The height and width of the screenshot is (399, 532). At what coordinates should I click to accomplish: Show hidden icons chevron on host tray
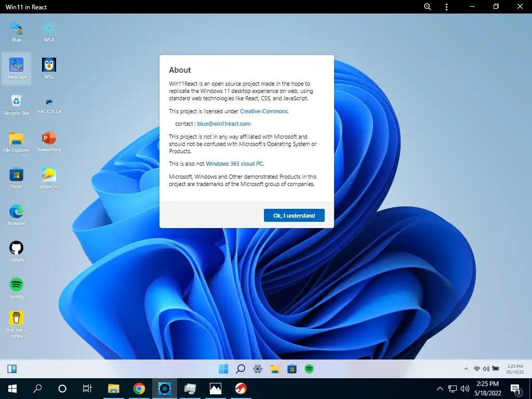(440, 389)
